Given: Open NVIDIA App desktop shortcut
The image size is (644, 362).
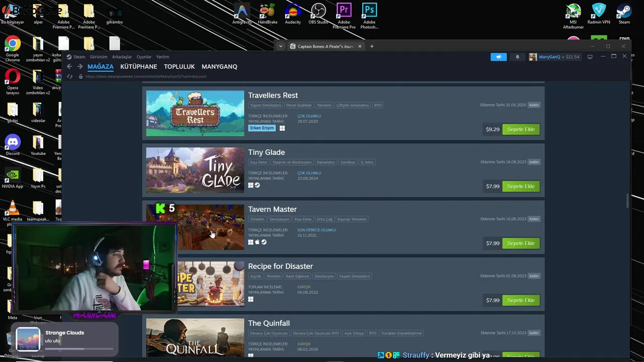Looking at the screenshot, I should pos(13,177).
